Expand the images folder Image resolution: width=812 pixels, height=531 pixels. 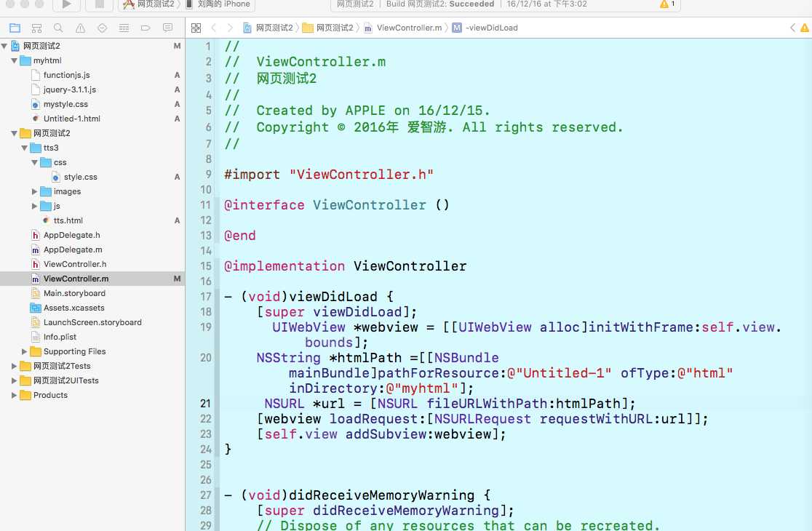35,191
